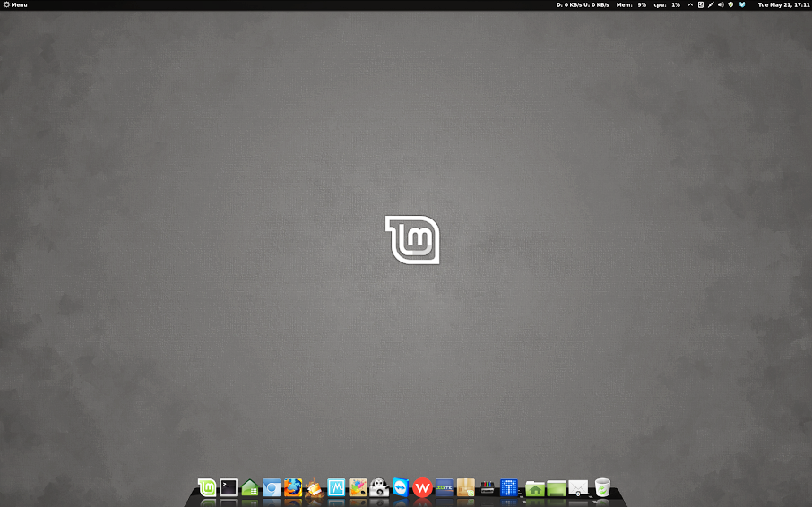Open the Terminal from the dock
812x507 pixels.
pos(229,487)
